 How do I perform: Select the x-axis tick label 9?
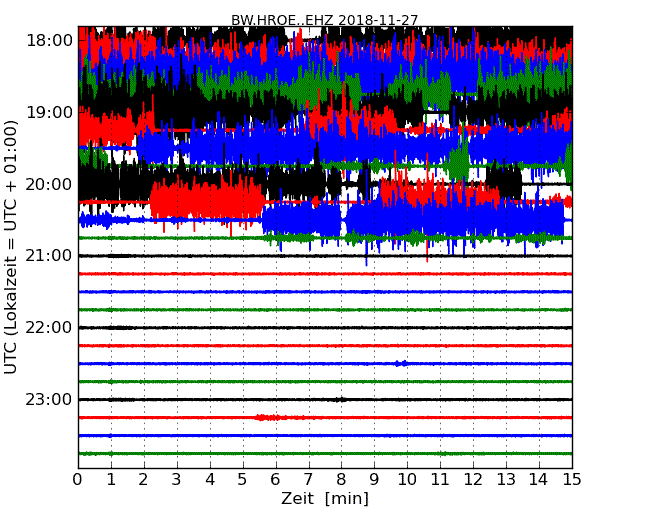coord(374,479)
